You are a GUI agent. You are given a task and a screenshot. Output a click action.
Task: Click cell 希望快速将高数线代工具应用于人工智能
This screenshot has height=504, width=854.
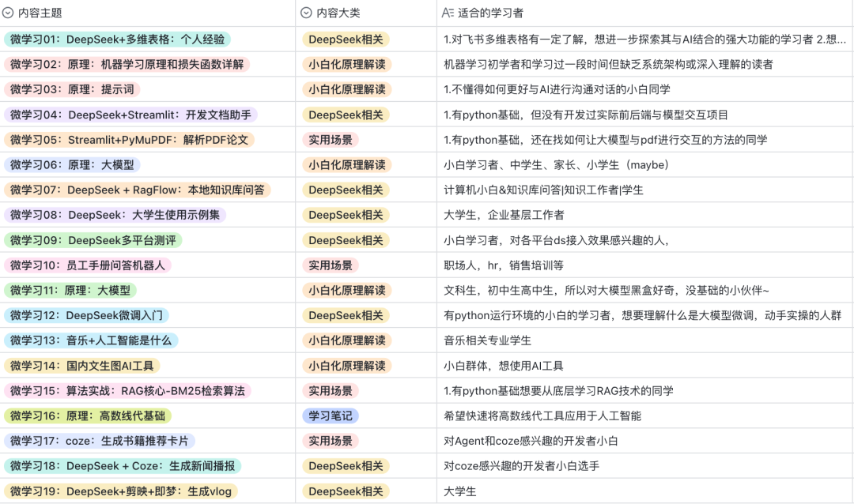(x=645, y=416)
